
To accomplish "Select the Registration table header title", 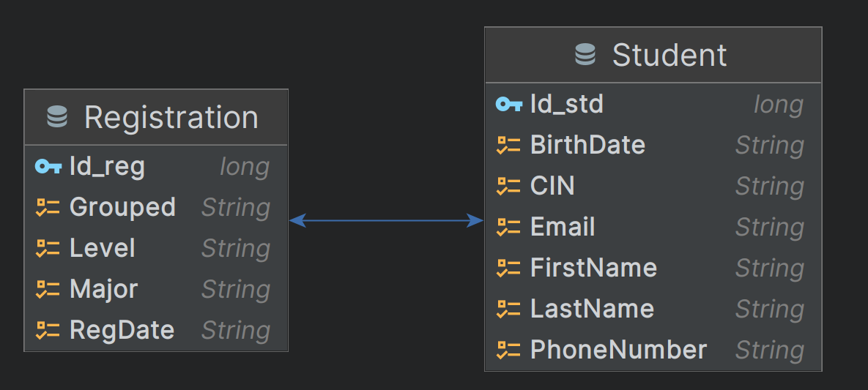I will coord(171,117).
